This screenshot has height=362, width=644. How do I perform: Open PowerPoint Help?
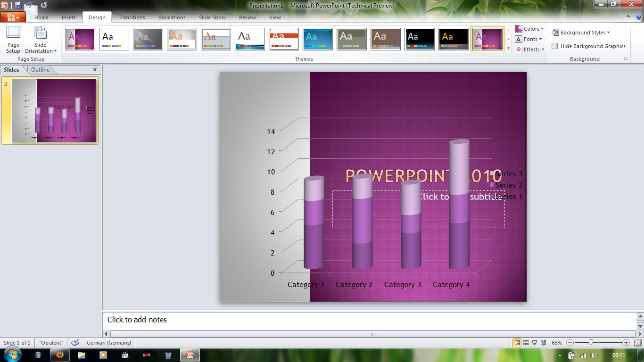tap(638, 17)
